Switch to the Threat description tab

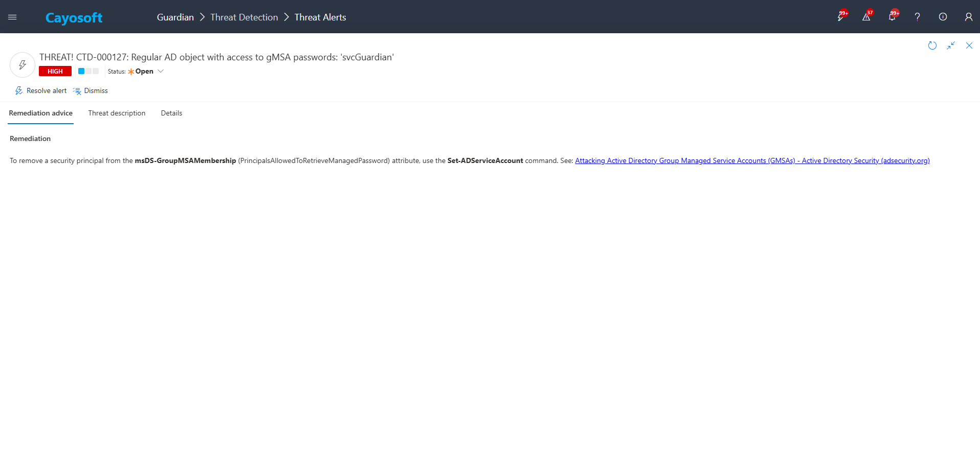pos(117,113)
